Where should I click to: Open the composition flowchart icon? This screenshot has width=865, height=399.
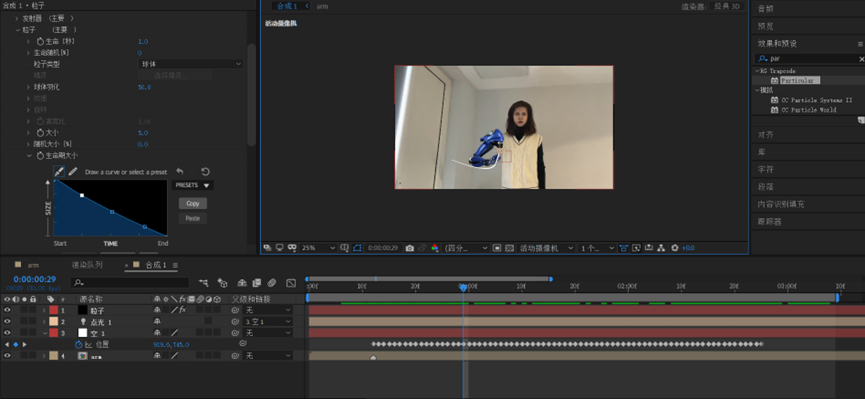coord(661,248)
